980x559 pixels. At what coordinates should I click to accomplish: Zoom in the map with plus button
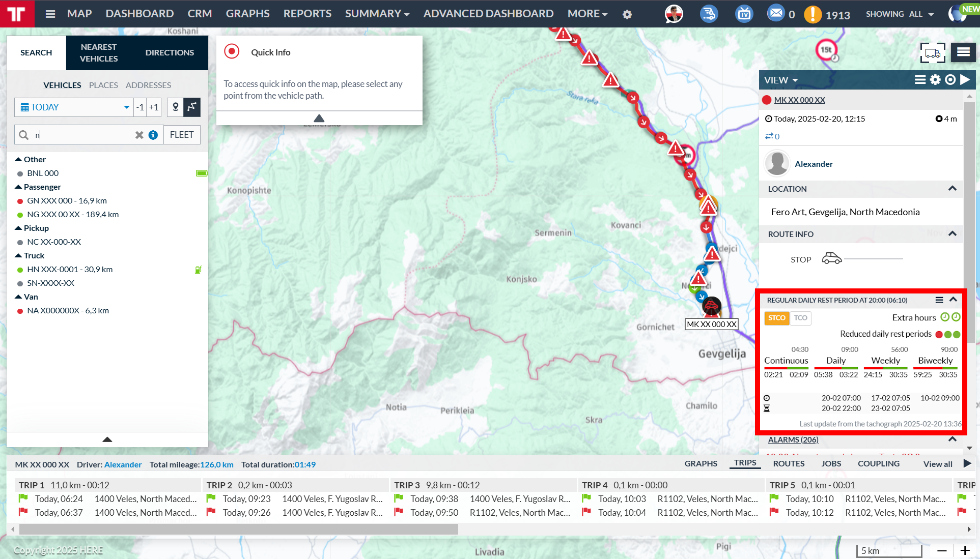point(965,550)
